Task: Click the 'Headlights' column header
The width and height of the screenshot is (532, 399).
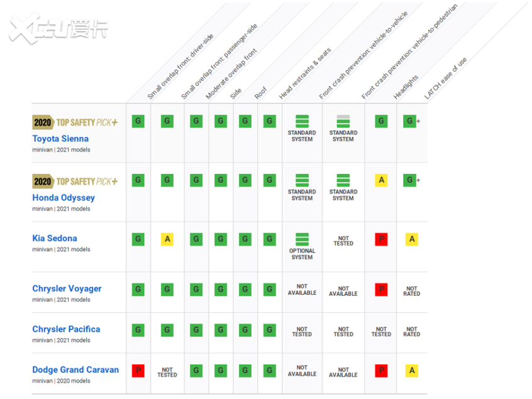Action: [x=406, y=87]
